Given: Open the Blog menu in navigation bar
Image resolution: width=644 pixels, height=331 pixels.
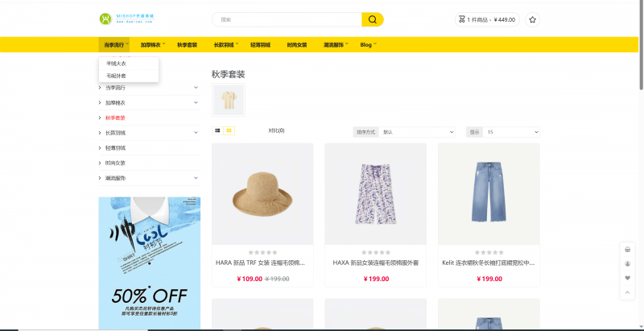Looking at the screenshot, I should 368,45.
